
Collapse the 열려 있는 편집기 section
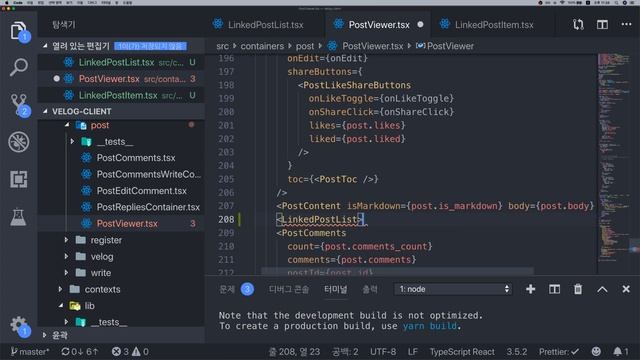pos(121,46)
